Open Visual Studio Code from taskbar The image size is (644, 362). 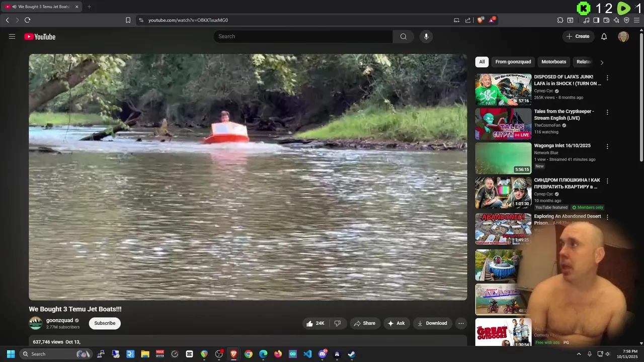pyautogui.click(x=307, y=354)
